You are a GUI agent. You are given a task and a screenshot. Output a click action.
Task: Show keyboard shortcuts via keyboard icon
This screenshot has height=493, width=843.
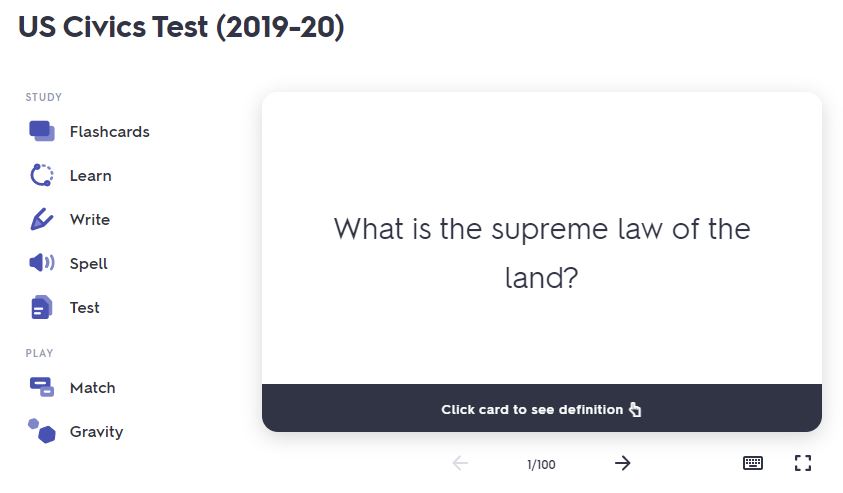pyautogui.click(x=753, y=463)
